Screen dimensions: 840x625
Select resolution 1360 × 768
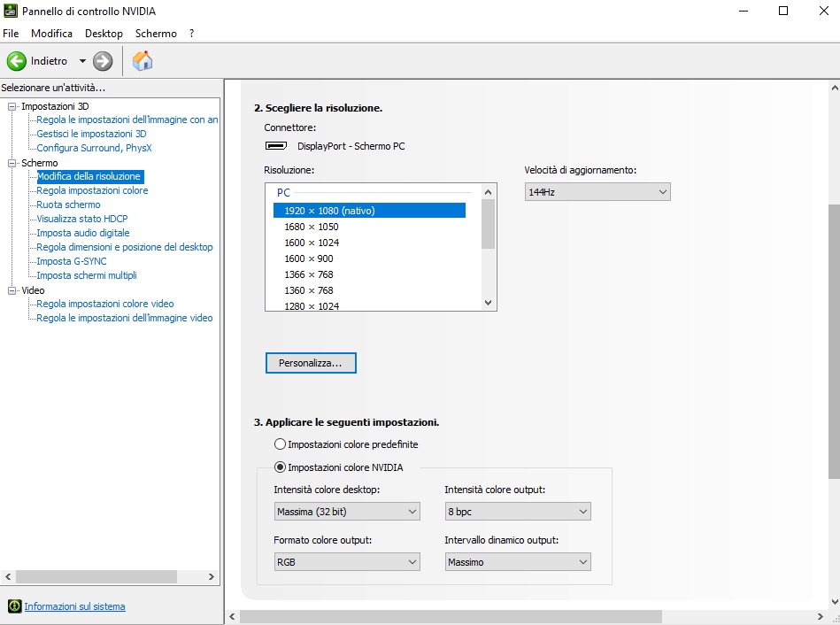(x=369, y=290)
